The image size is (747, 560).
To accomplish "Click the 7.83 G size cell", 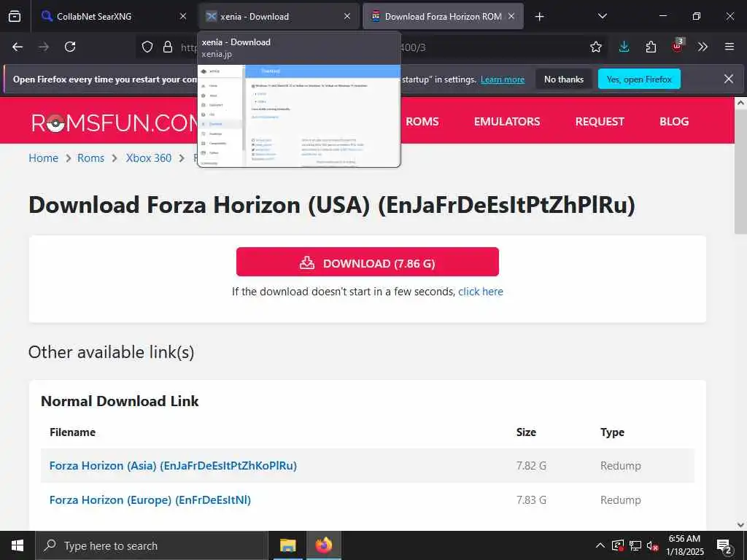I will [531, 499].
